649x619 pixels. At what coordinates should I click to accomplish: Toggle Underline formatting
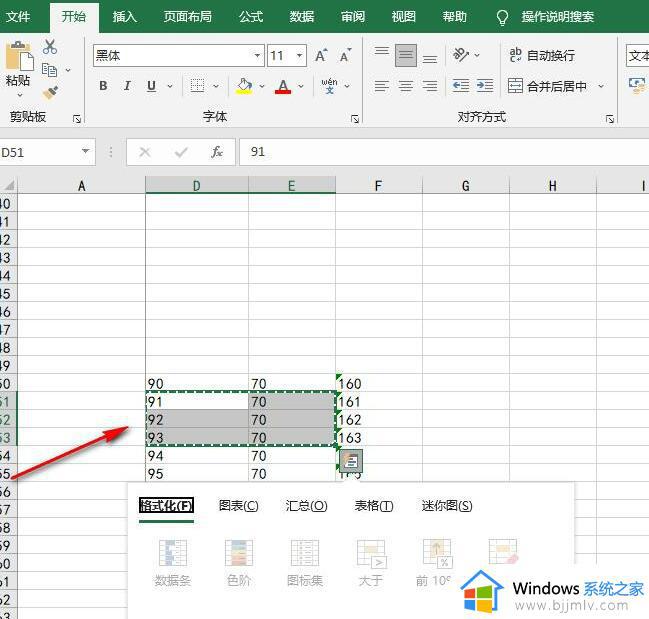(151, 86)
